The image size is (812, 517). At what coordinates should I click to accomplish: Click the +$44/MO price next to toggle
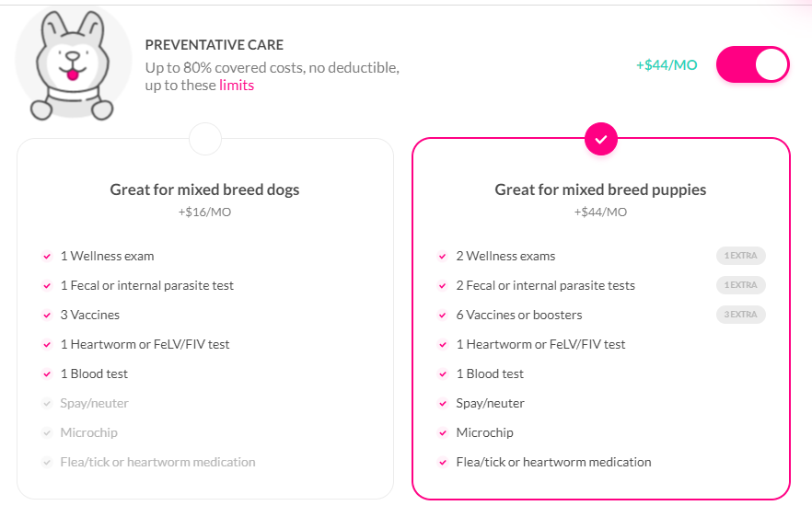667,65
